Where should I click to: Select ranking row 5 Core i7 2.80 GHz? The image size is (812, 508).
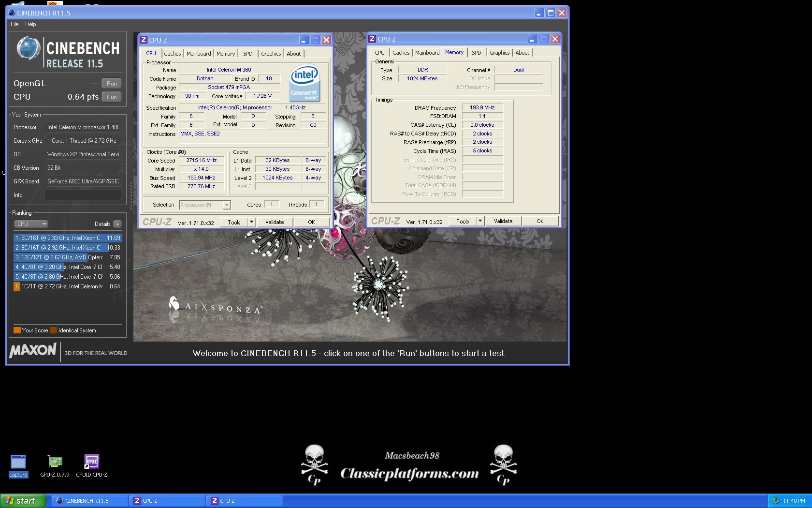[68, 277]
